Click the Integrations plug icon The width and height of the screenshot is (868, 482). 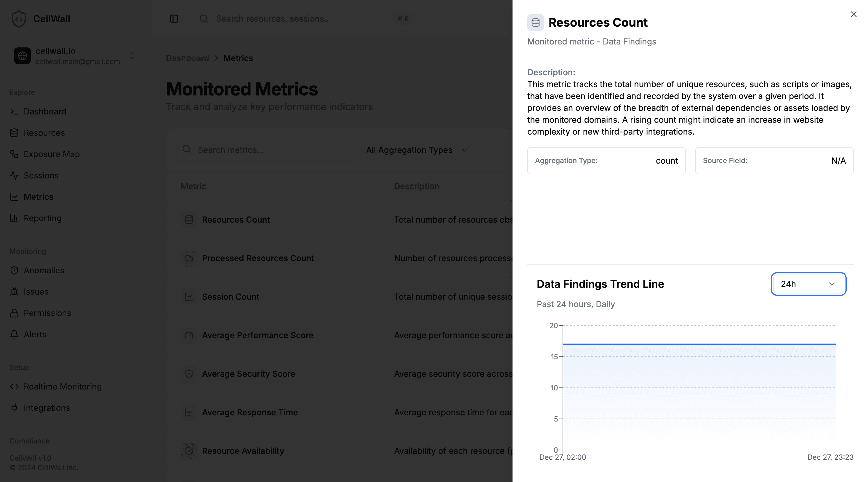coord(14,408)
